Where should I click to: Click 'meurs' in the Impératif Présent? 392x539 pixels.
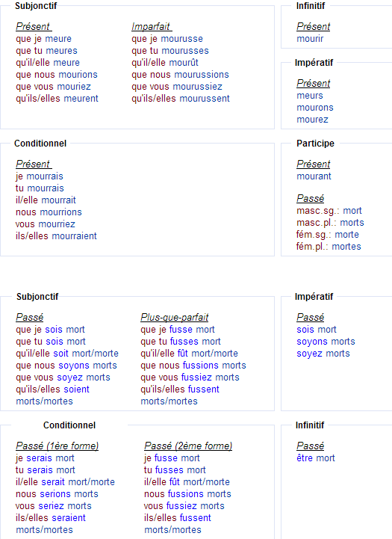[310, 96]
